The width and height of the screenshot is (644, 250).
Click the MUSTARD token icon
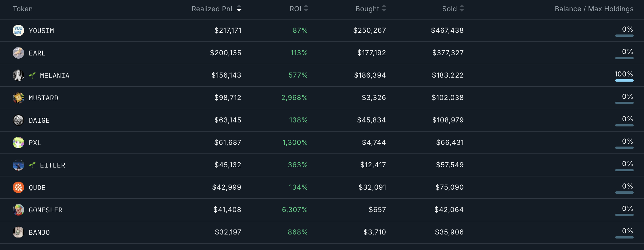point(18,98)
